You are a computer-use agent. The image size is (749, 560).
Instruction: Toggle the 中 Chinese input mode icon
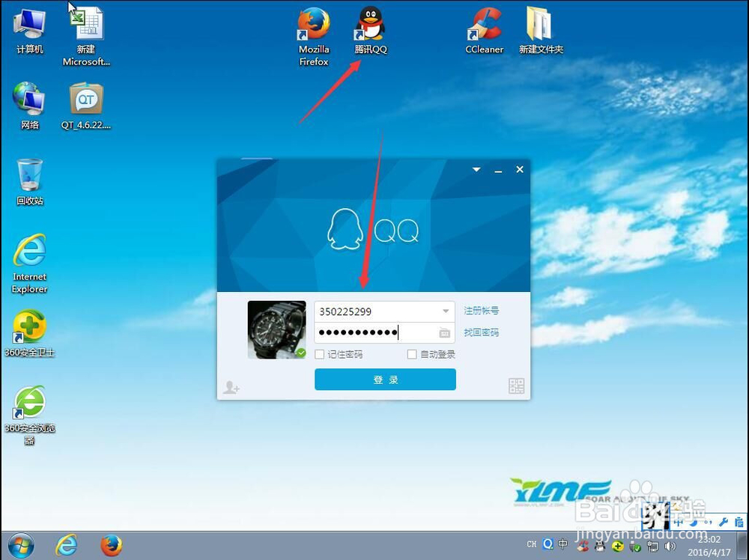click(x=562, y=544)
